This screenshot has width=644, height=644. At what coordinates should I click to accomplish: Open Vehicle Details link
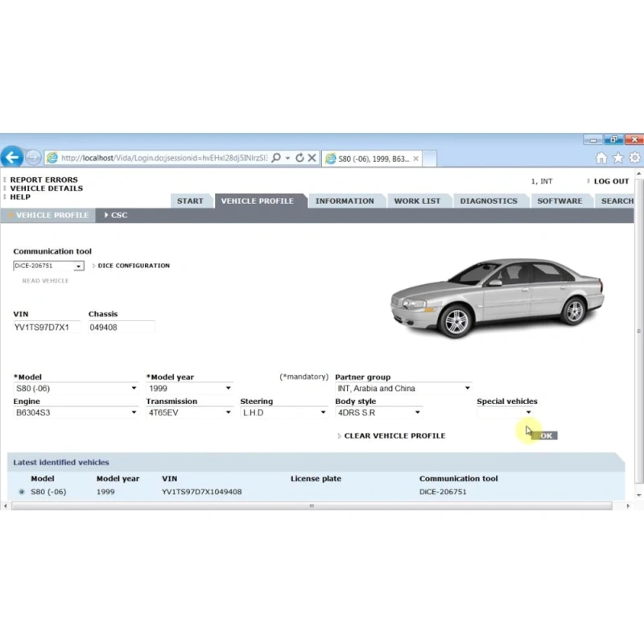(47, 188)
